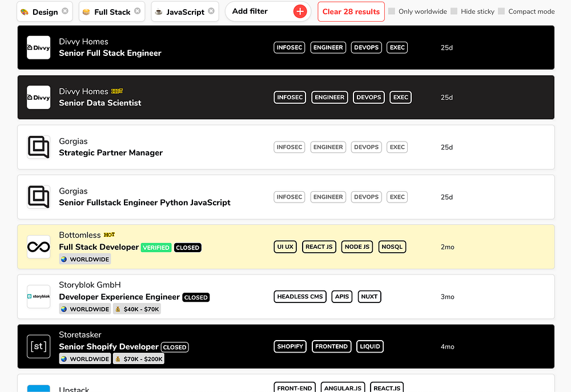This screenshot has width=571, height=392.
Task: Click Storyblok GmbH company name
Action: [x=90, y=285]
